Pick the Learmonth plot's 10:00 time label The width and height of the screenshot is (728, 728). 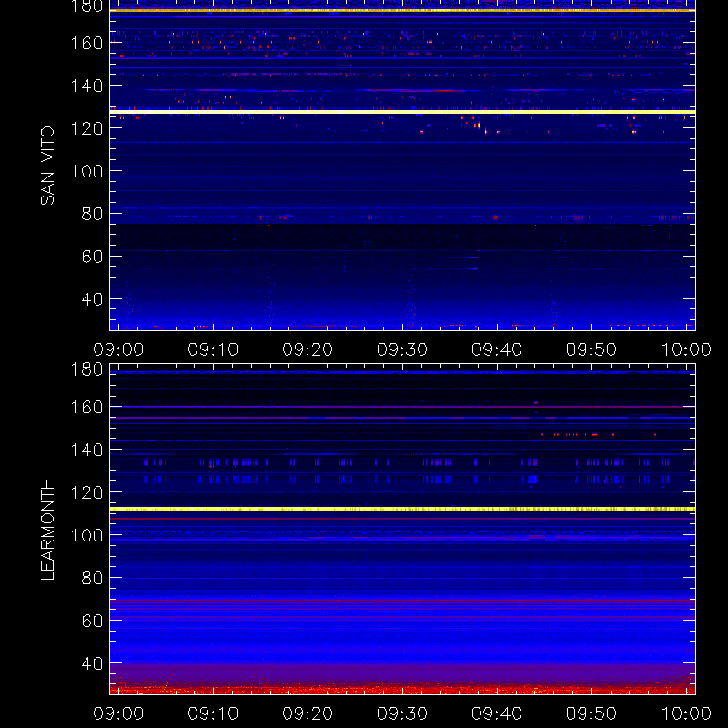point(686,713)
